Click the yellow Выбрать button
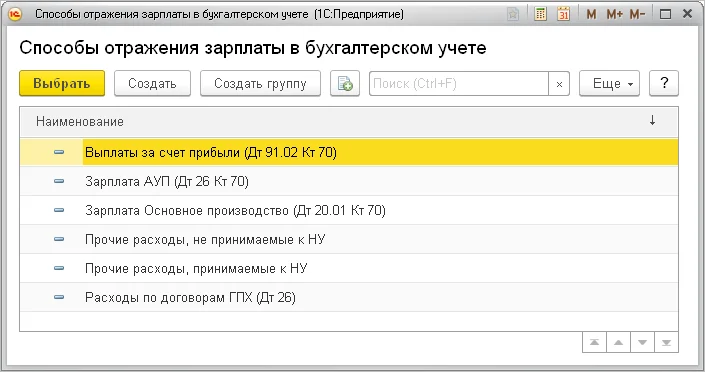705x372 pixels. pyautogui.click(x=62, y=83)
